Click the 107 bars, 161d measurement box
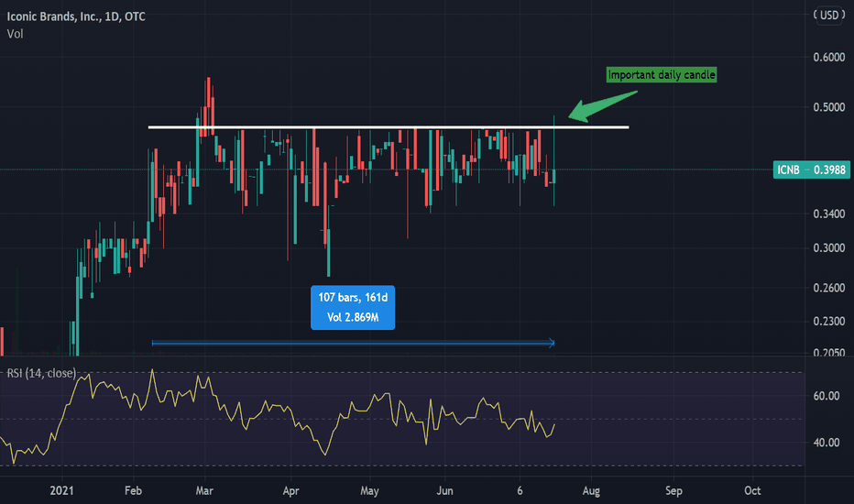 [x=353, y=307]
